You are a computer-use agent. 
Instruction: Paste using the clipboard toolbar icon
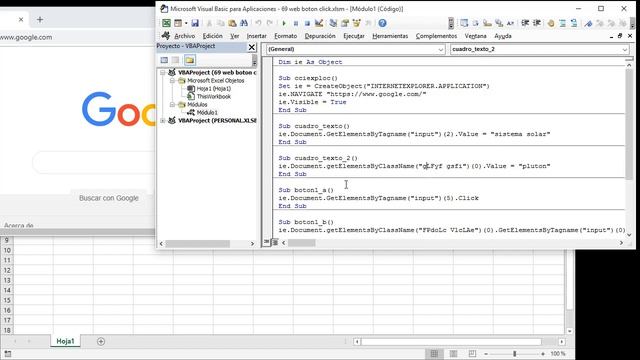point(232,23)
